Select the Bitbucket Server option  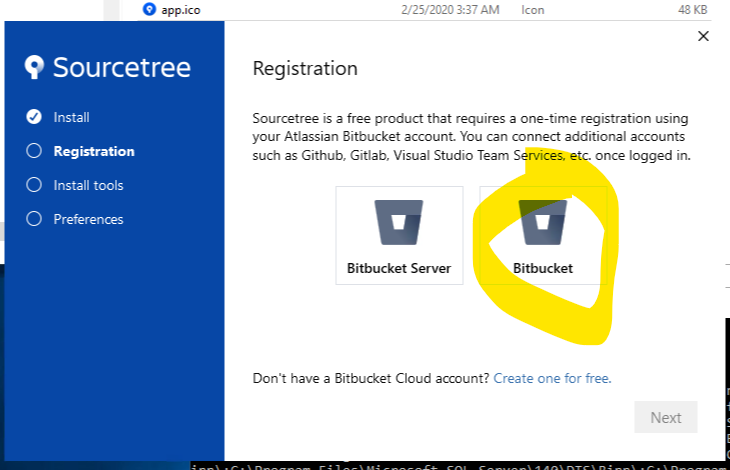[399, 235]
